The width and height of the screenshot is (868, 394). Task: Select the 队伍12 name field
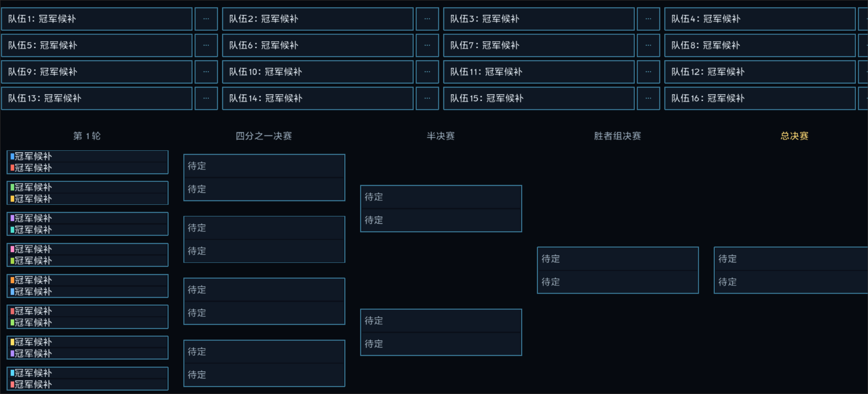coord(760,72)
